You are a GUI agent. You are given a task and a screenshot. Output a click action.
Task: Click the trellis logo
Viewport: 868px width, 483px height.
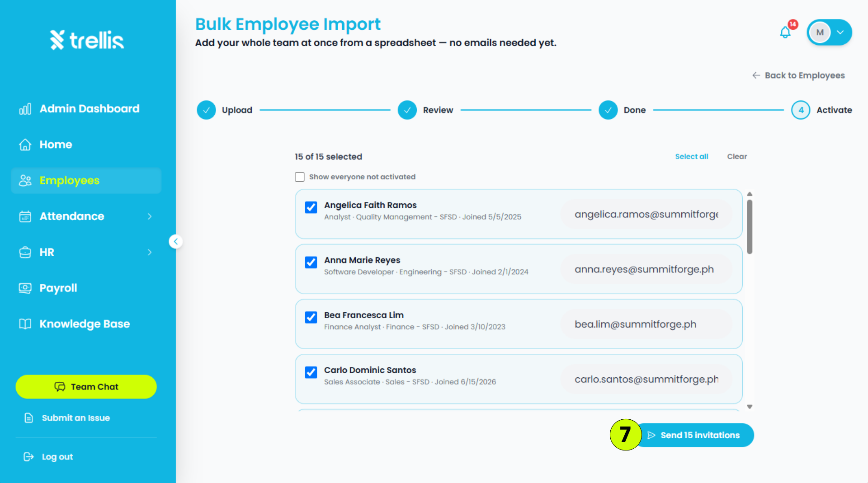[87, 40]
